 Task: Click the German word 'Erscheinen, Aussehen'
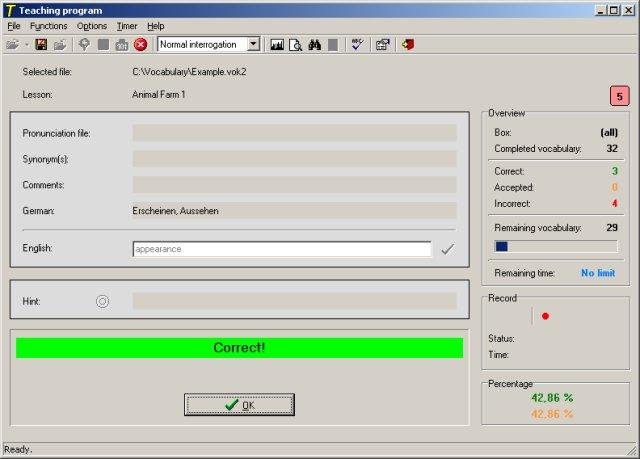point(176,211)
